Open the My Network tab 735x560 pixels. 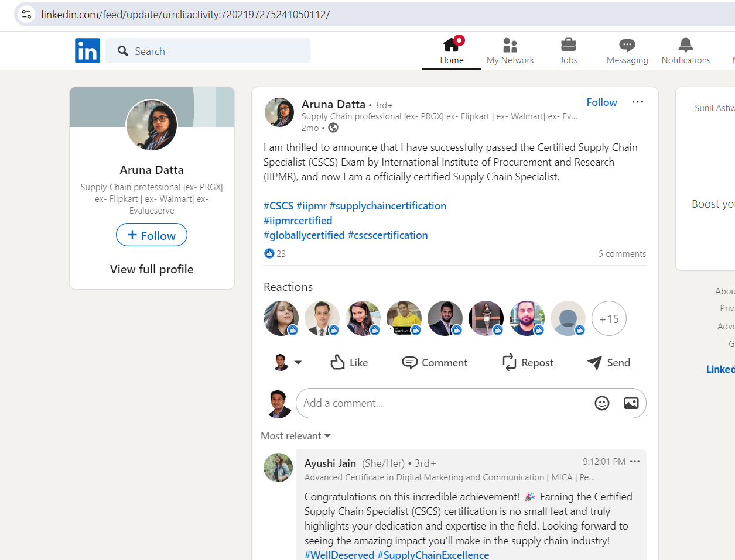[x=510, y=51]
